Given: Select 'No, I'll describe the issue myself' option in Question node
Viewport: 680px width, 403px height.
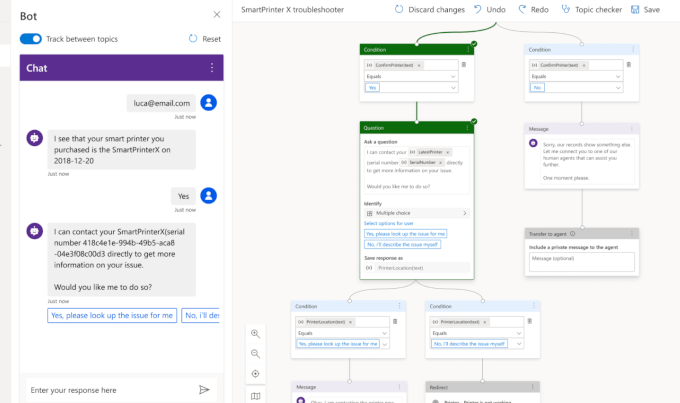Looking at the screenshot, I should tap(402, 245).
